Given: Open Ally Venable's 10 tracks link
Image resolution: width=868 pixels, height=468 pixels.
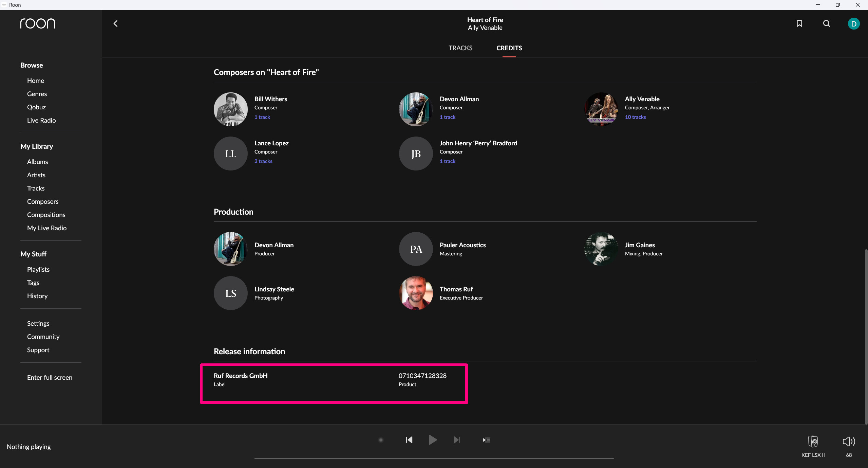Looking at the screenshot, I should click(635, 117).
